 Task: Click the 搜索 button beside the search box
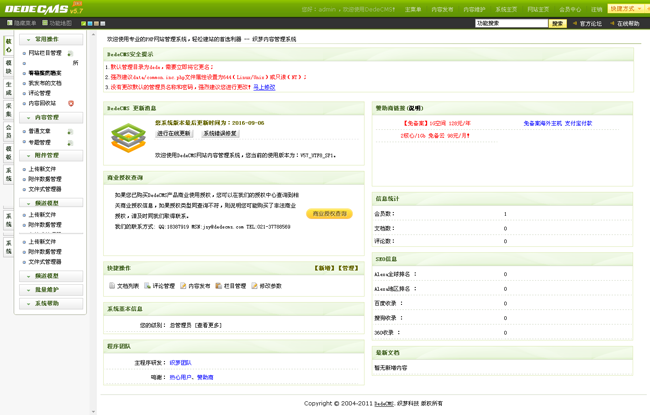[558, 24]
